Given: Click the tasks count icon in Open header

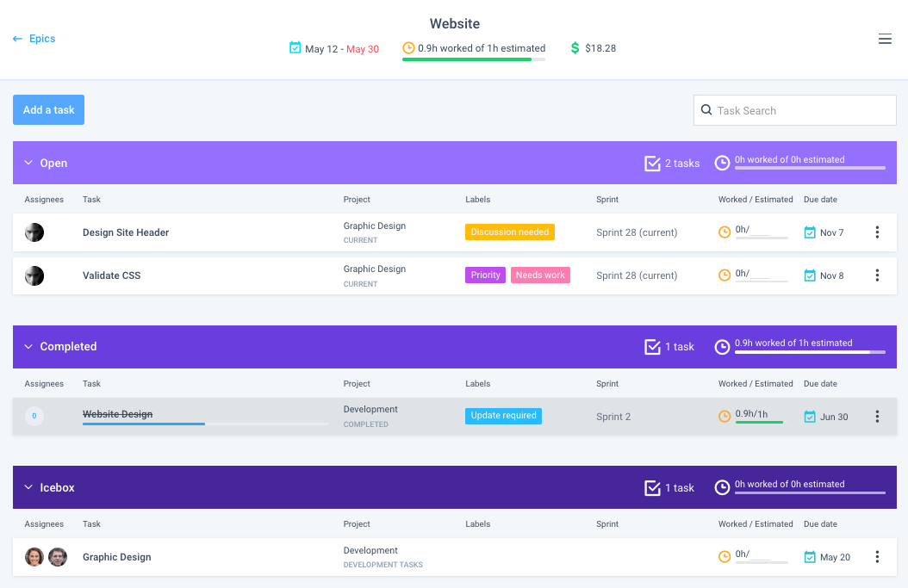Looking at the screenshot, I should click(652, 163).
